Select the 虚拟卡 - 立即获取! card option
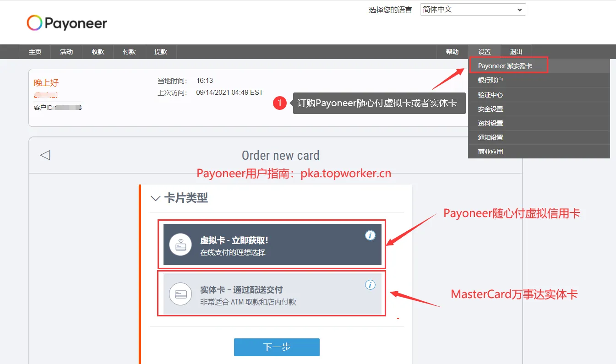Image resolution: width=616 pixels, height=364 pixels. pyautogui.click(x=272, y=244)
